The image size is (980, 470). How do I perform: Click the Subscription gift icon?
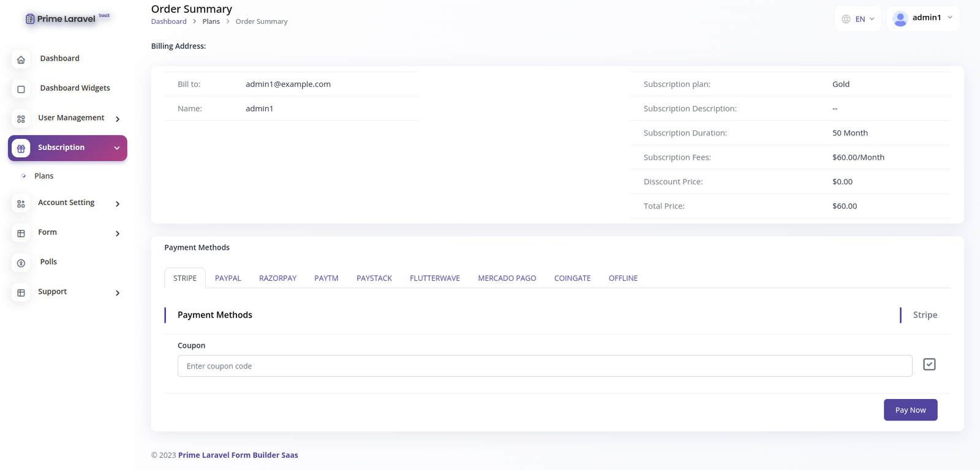pos(21,148)
